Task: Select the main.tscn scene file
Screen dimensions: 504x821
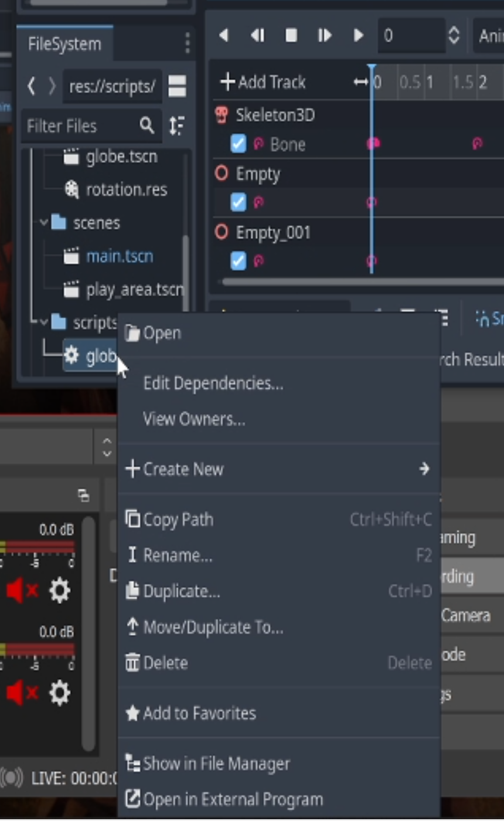Action: pyautogui.click(x=120, y=256)
